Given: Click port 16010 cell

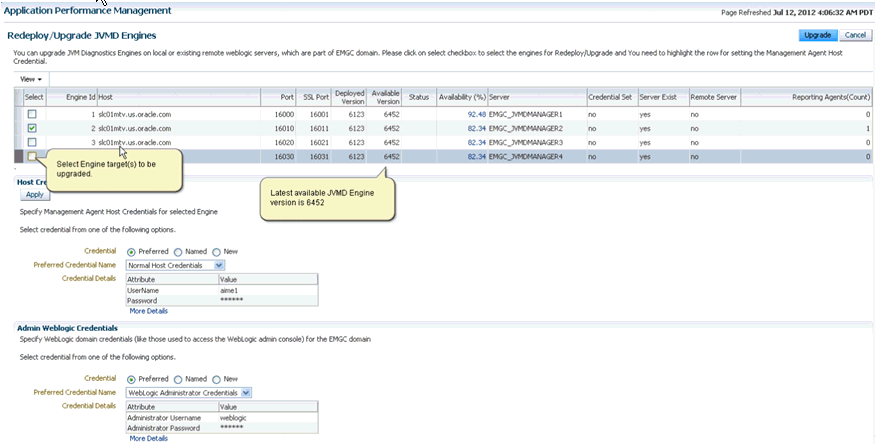Looking at the screenshot, I should click(x=284, y=128).
